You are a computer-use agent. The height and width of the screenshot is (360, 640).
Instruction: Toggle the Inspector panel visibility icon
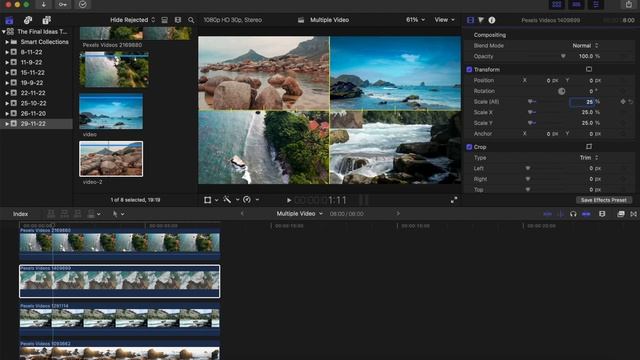pos(596,4)
